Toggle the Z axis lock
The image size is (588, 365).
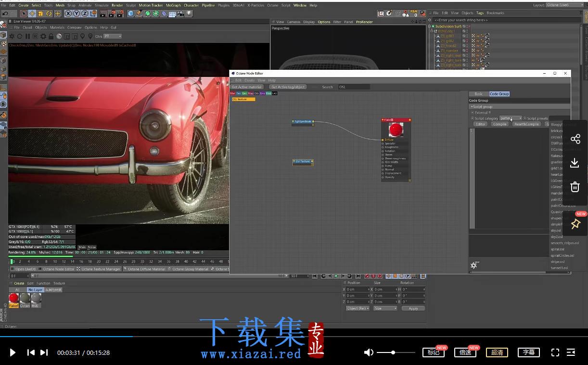(x=85, y=13)
